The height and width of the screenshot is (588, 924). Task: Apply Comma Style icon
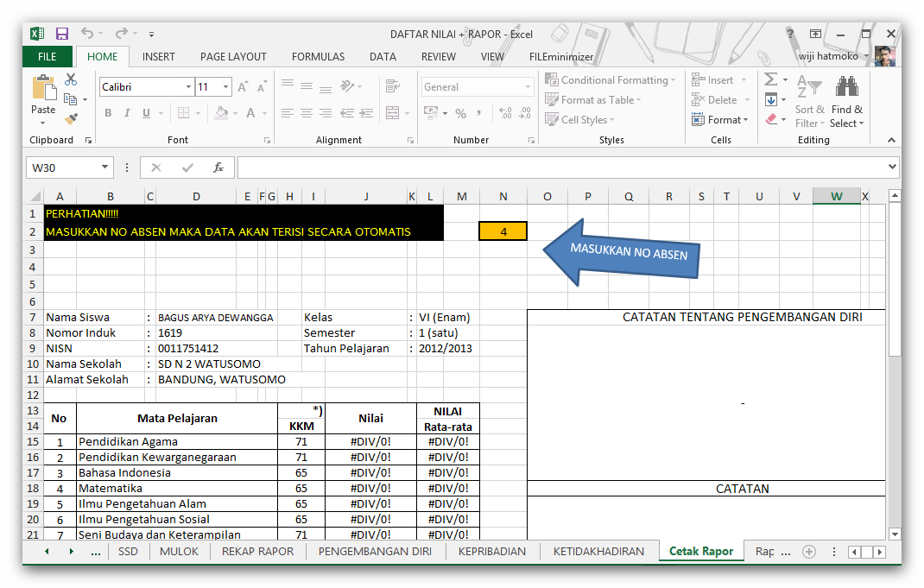(x=479, y=112)
